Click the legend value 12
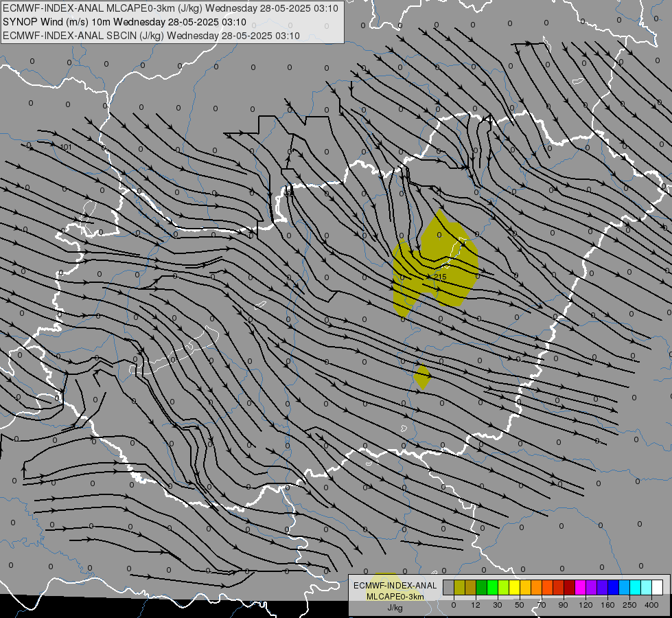Image resolution: width=672 pixels, height=618 pixels. click(476, 605)
